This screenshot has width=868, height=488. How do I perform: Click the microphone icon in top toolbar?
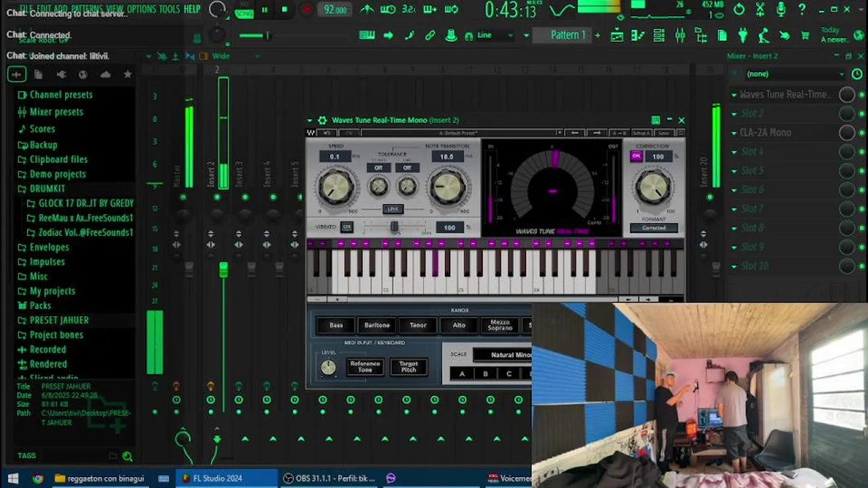tap(781, 9)
